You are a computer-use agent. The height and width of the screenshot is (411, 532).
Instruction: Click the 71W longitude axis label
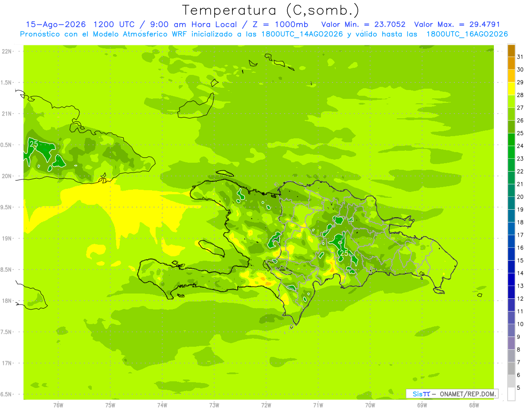(x=318, y=405)
